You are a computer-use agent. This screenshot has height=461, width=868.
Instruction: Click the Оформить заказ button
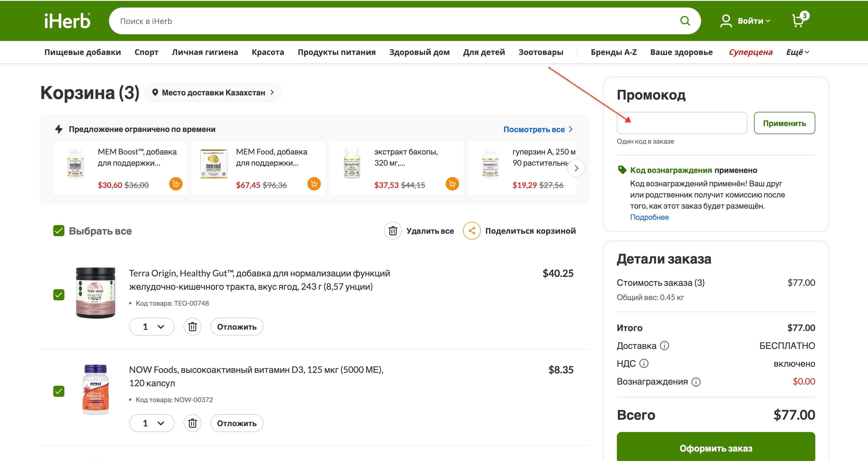715,448
